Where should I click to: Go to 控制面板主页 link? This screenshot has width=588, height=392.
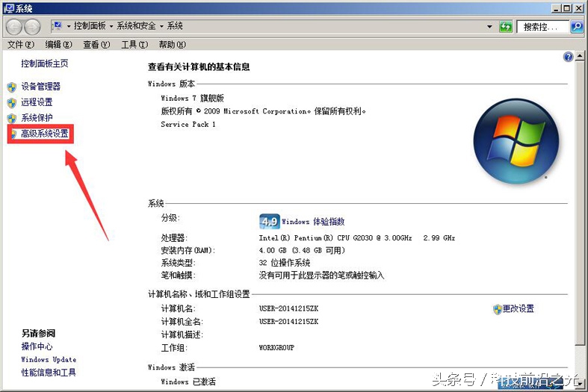point(45,63)
